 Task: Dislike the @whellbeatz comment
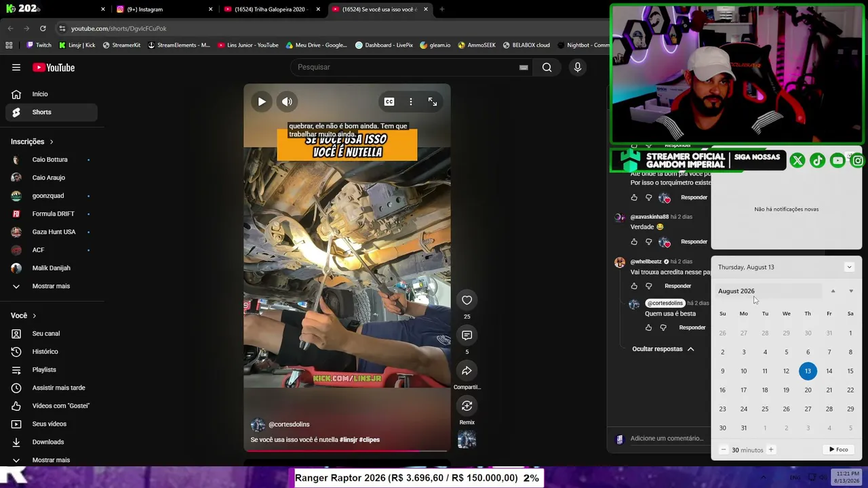[648, 286]
